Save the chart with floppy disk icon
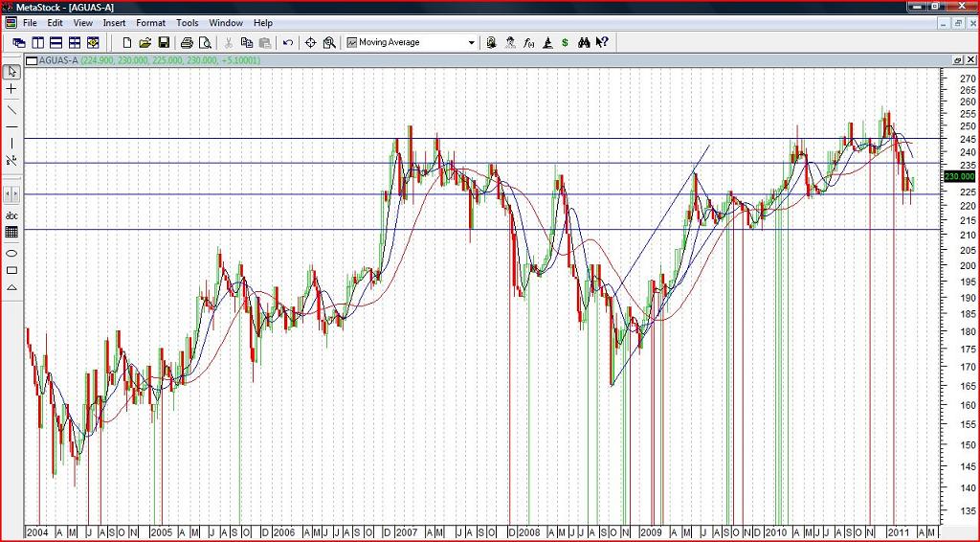Image resolution: width=980 pixels, height=542 pixels. click(x=164, y=42)
